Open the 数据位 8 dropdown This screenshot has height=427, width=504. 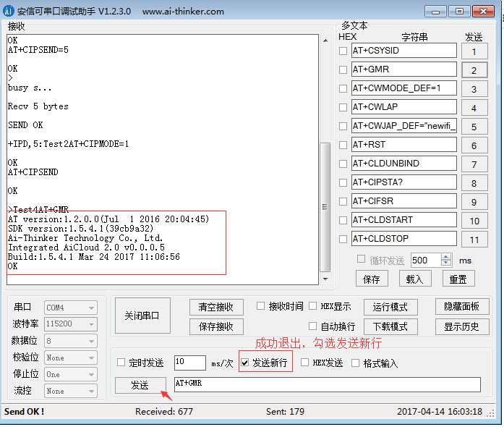click(71, 341)
